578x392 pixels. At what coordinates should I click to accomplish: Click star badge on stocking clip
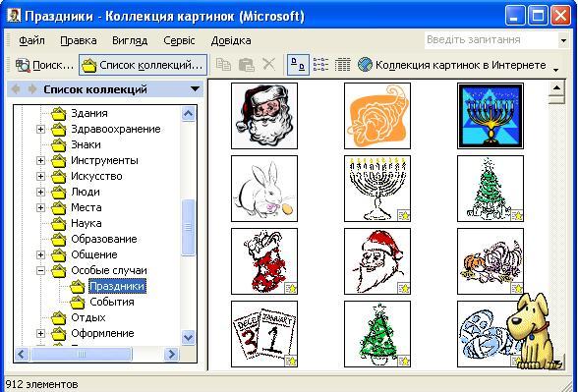point(291,288)
